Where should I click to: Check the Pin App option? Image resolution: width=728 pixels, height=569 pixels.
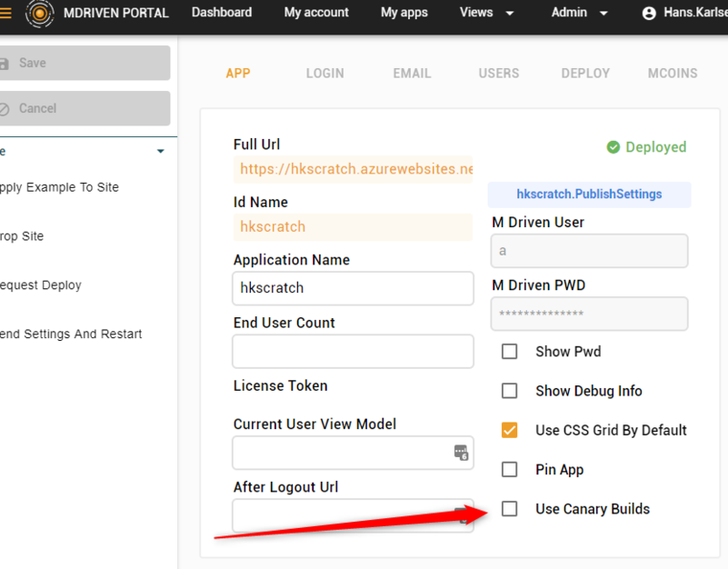(x=509, y=469)
